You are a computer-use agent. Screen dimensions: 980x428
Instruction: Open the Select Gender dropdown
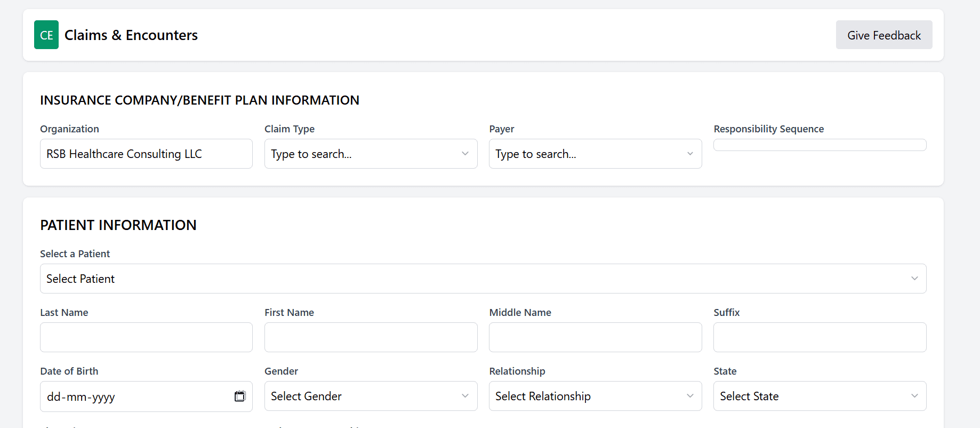[x=371, y=396]
